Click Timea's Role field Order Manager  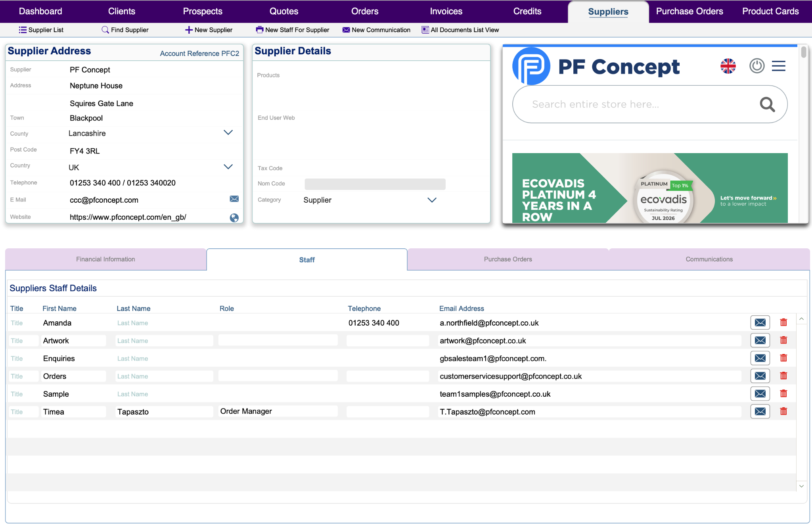click(x=278, y=411)
